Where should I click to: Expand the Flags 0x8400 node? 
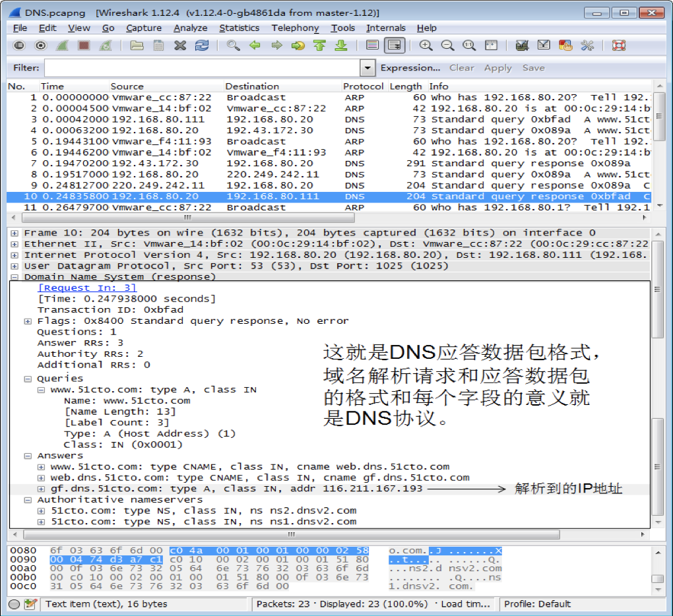click(28, 321)
